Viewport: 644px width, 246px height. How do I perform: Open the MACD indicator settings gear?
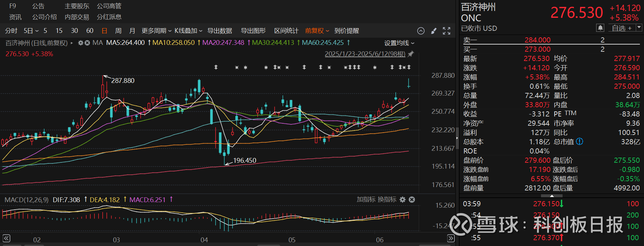[403, 199]
